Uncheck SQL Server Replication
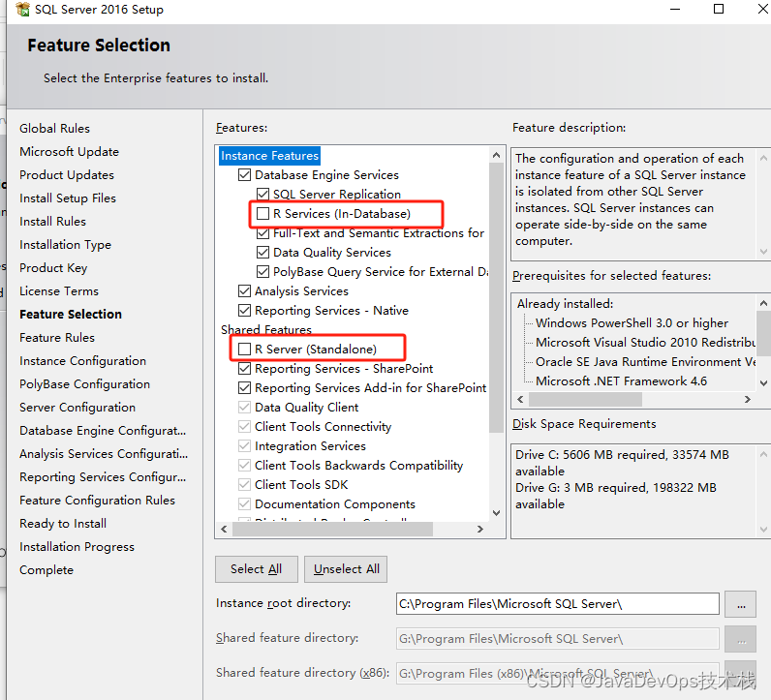The width and height of the screenshot is (771, 700). 263,195
